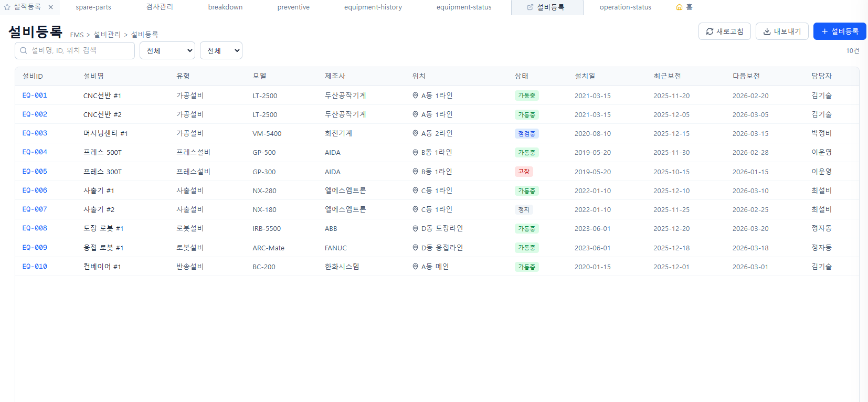Screen dimensions: 868x402
Task: Click location pin icon for D동 용접라인
Action: click(x=415, y=248)
